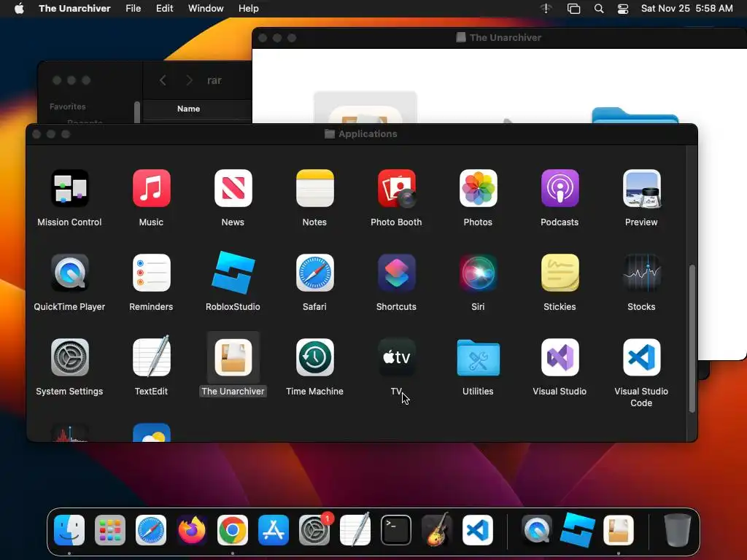
Task: Select The Unarchiver icon in Applications
Action: [x=233, y=357]
